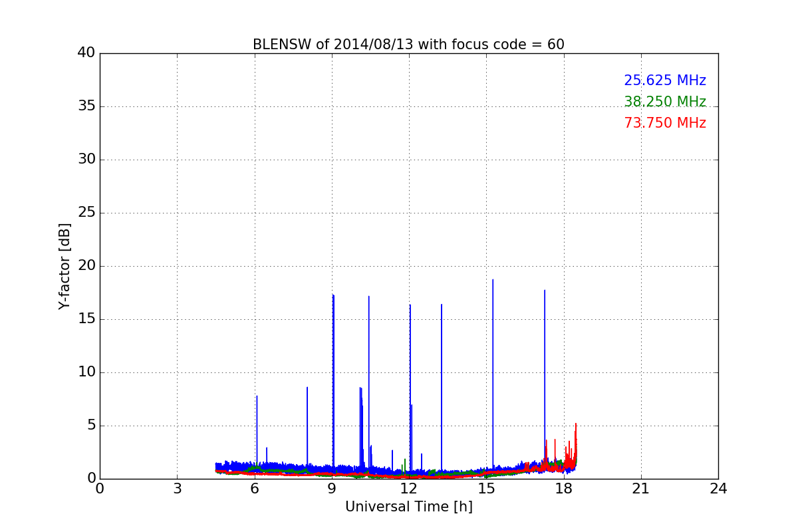Click the x-axis tick label 9

tap(332, 489)
